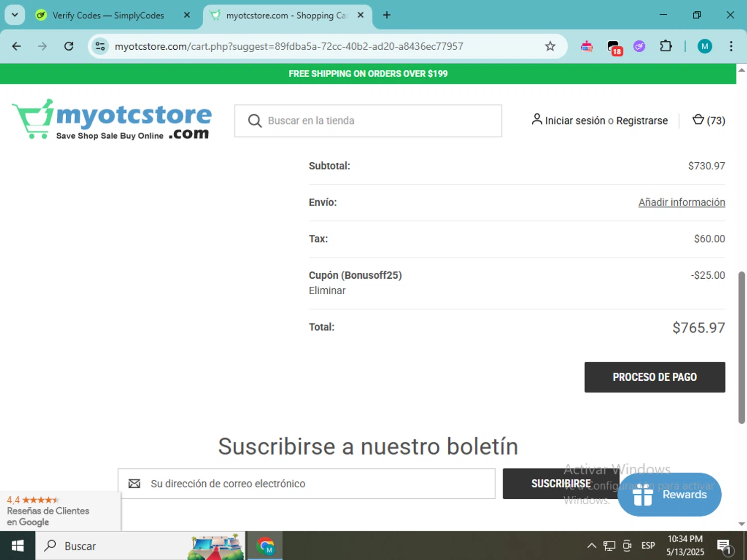Click the store search magnifier icon

click(x=254, y=121)
